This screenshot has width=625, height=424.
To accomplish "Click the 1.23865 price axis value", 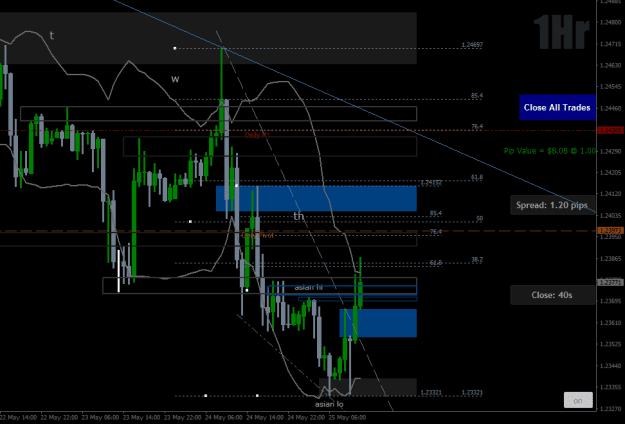I will [x=610, y=258].
